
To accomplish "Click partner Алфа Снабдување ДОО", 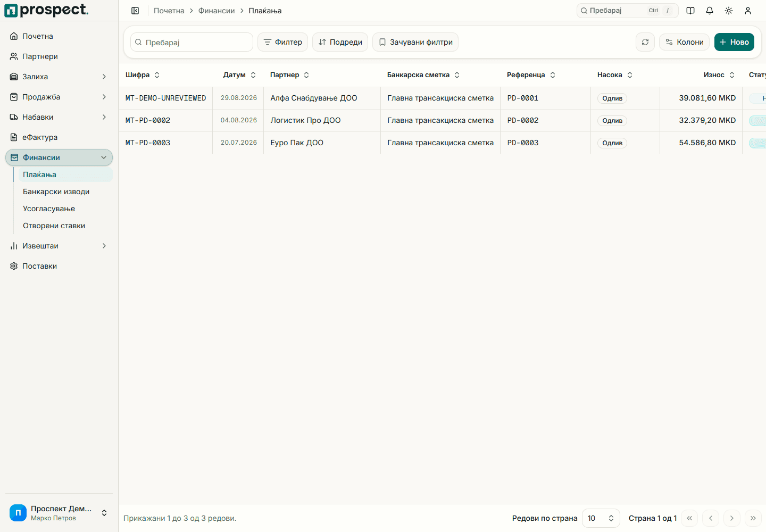I will [314, 98].
